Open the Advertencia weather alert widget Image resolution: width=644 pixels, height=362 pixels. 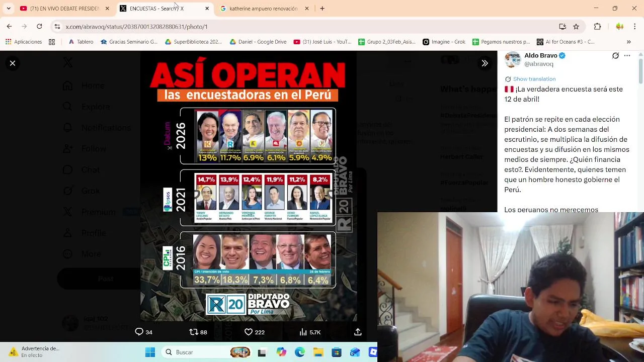pos(33,352)
